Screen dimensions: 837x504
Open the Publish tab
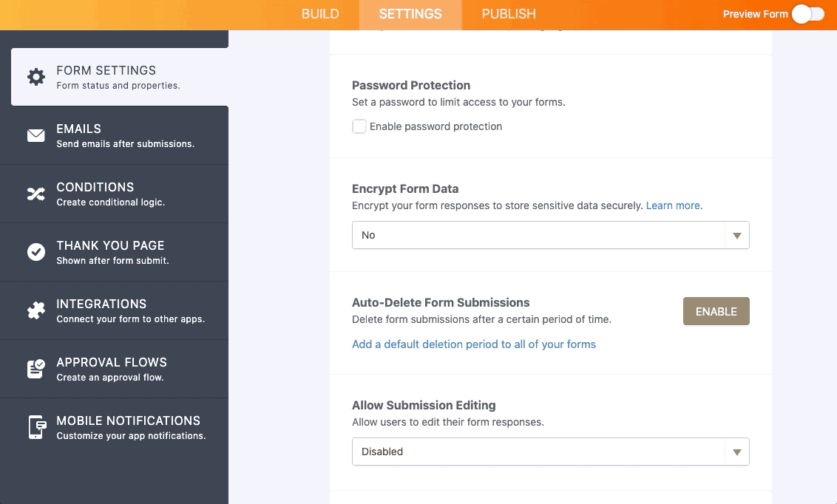coord(509,14)
